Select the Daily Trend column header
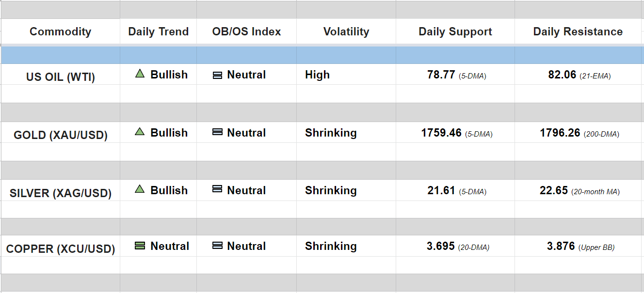This screenshot has height=293, width=644. (x=158, y=32)
